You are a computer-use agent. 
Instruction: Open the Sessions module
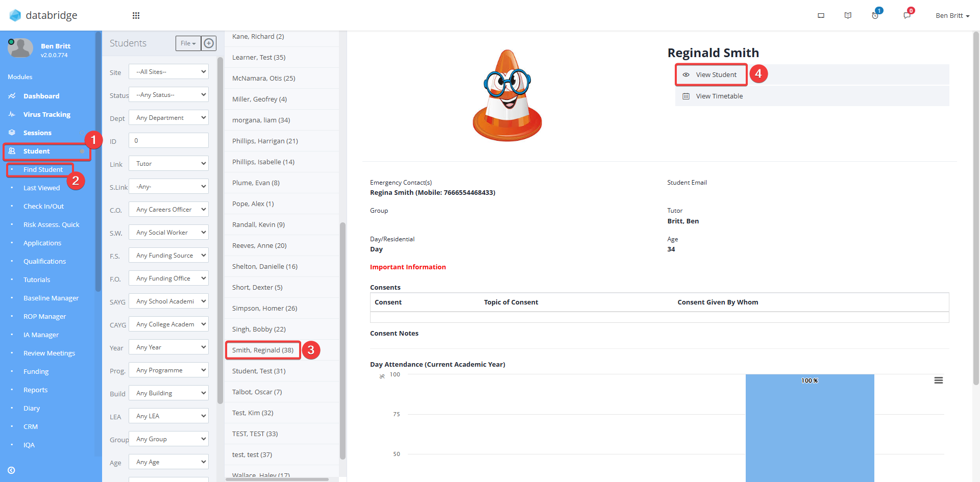[37, 133]
